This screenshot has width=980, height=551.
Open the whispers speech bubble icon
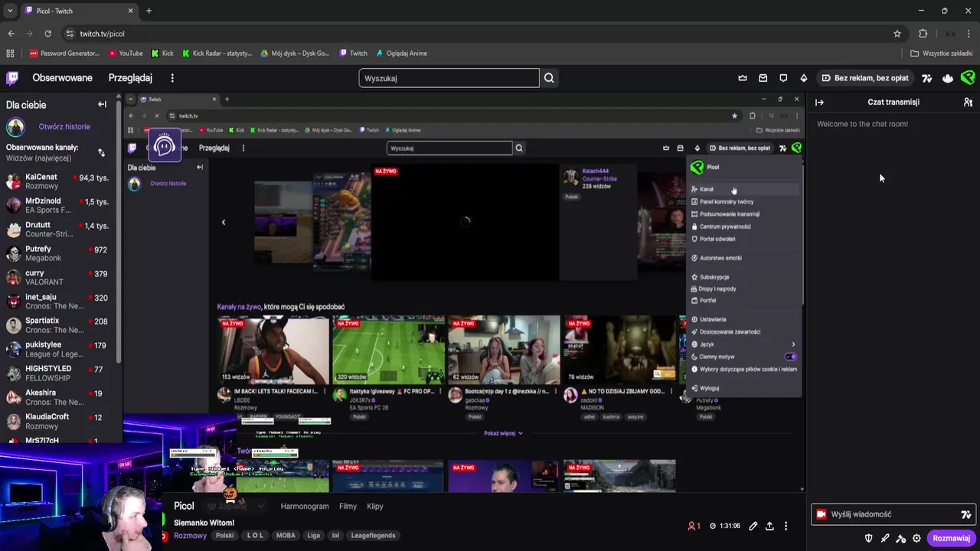coord(783,78)
